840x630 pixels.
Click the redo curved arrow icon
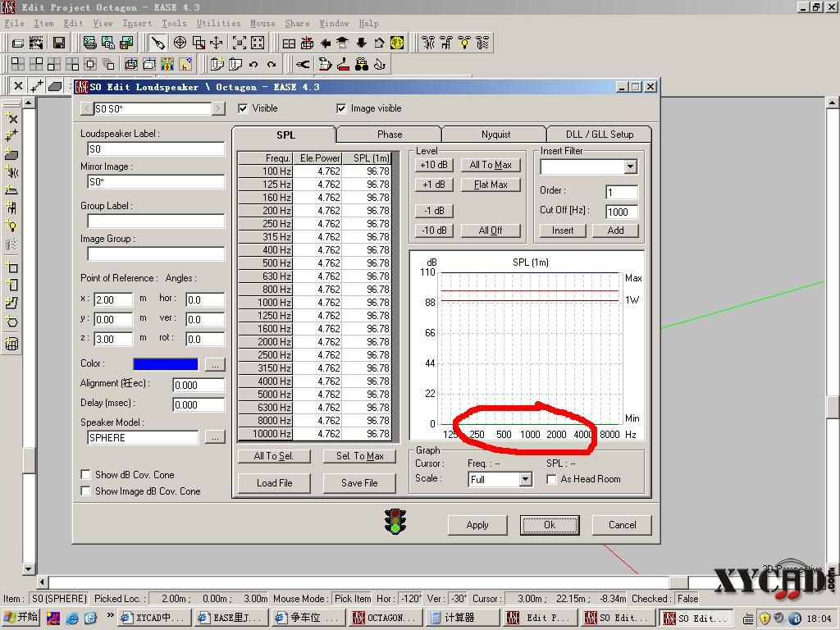272,64
